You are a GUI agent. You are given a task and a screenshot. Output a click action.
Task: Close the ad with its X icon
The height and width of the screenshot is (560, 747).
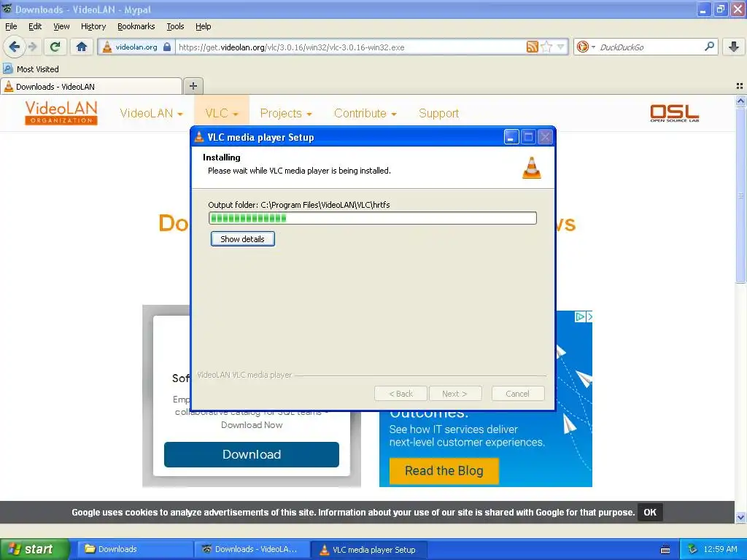coord(589,316)
